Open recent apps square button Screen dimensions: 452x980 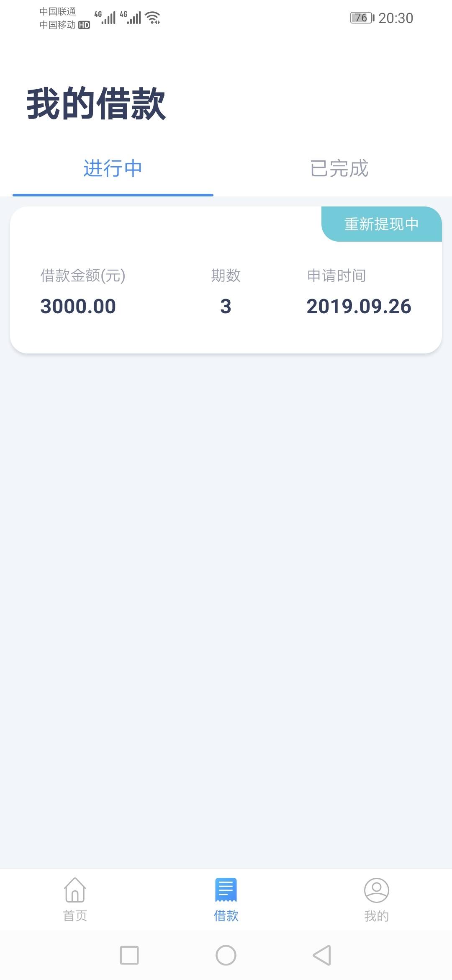click(129, 955)
